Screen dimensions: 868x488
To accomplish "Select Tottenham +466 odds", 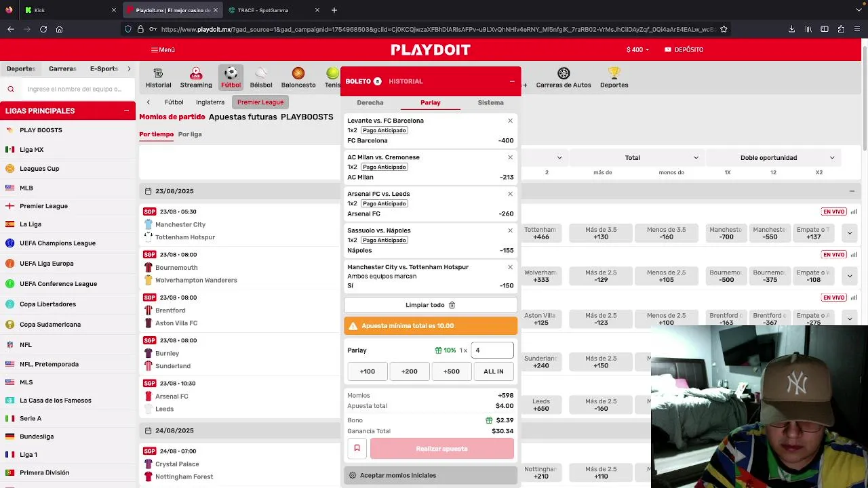I will click(x=540, y=233).
